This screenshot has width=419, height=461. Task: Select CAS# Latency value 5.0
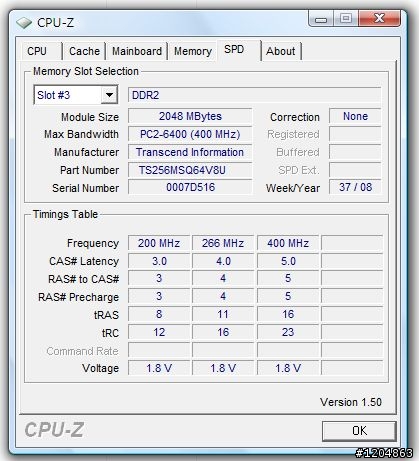(288, 261)
